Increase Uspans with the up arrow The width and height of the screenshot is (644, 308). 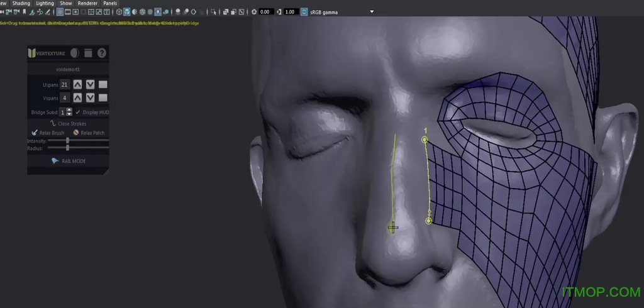tap(77, 84)
